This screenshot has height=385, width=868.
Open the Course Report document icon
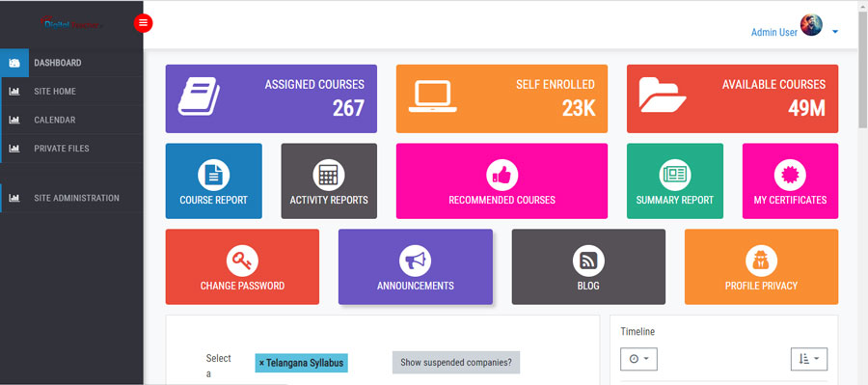[214, 175]
